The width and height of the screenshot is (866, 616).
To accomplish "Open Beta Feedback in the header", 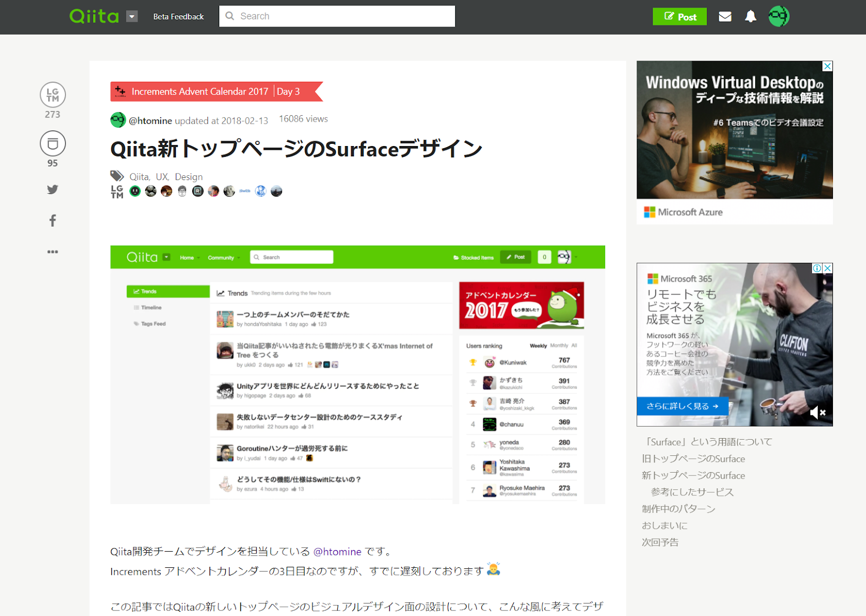I will [x=179, y=17].
